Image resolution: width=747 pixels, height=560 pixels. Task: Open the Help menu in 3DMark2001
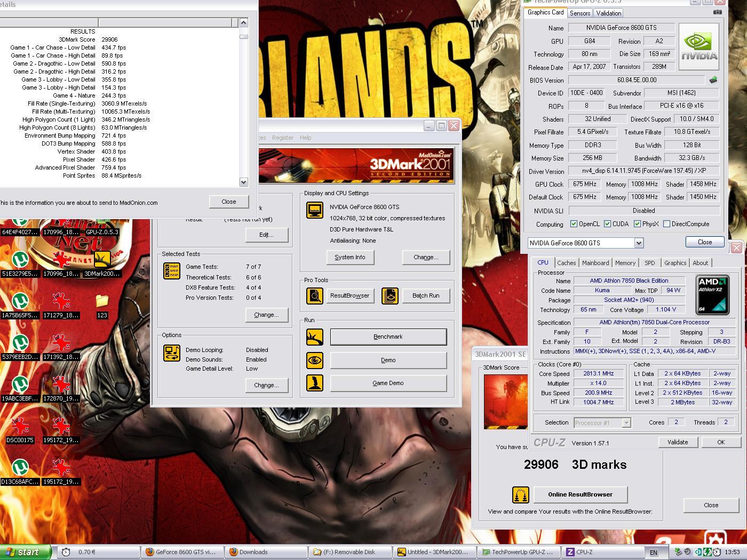[305, 138]
